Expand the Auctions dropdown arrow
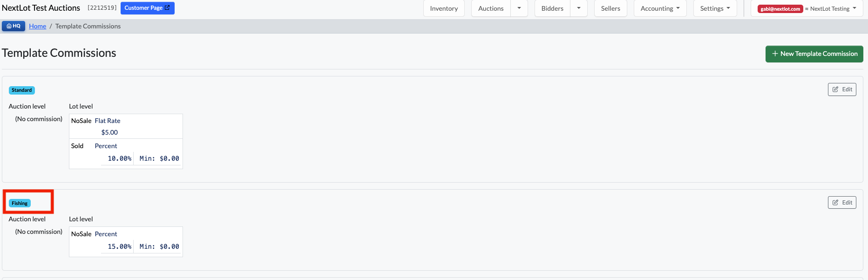 [519, 8]
